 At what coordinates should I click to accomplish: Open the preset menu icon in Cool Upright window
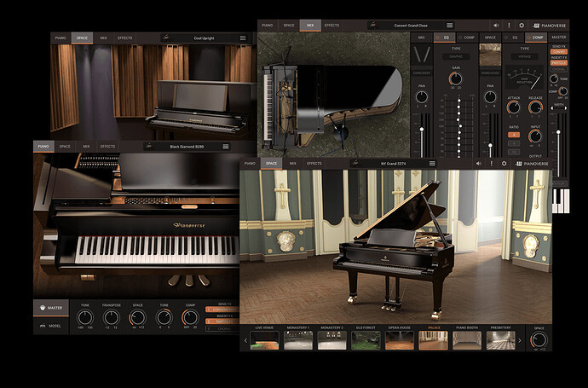click(x=243, y=38)
